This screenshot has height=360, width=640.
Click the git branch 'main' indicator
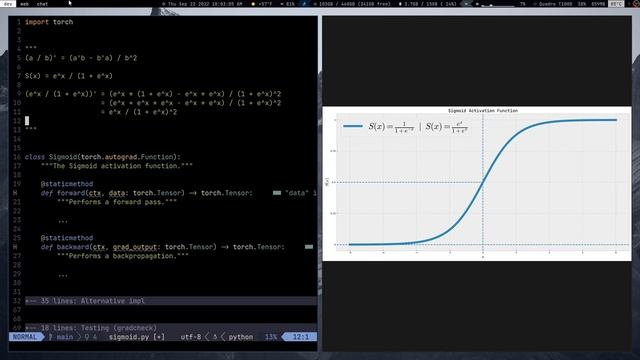click(x=61, y=337)
